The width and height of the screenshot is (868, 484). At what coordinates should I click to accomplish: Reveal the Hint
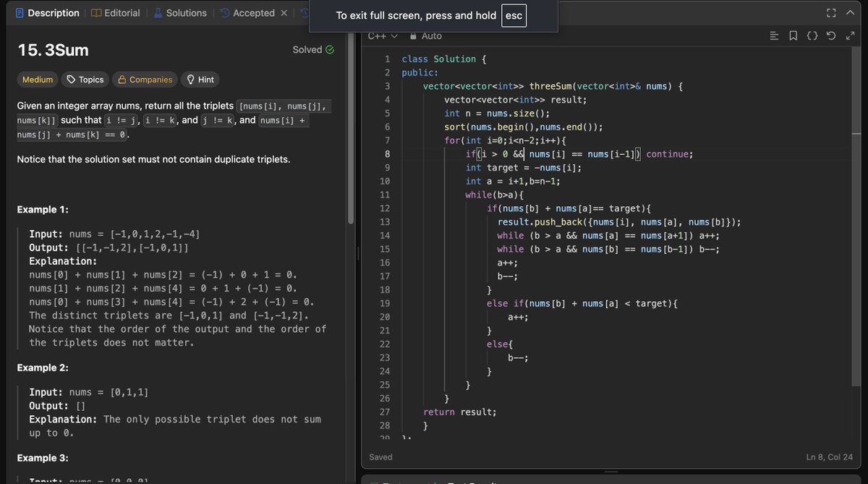point(200,80)
